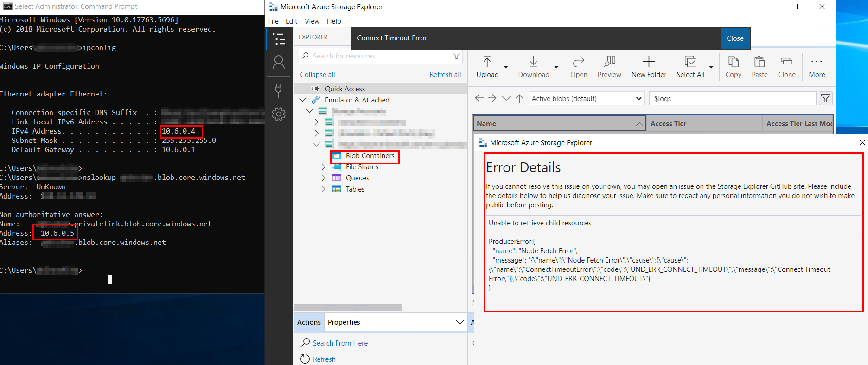The height and width of the screenshot is (365, 868).
Task: Click the Download toolbar button
Action: click(x=534, y=67)
